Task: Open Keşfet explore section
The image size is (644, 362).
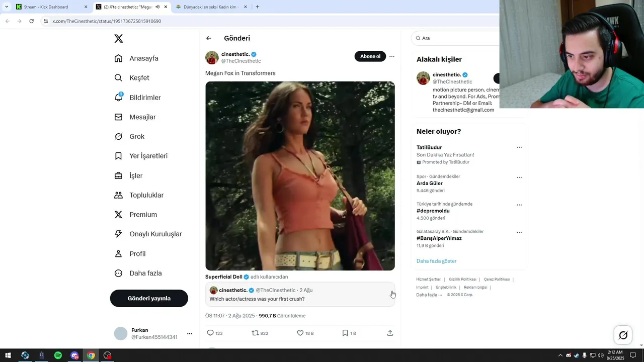Action: [x=132, y=78]
